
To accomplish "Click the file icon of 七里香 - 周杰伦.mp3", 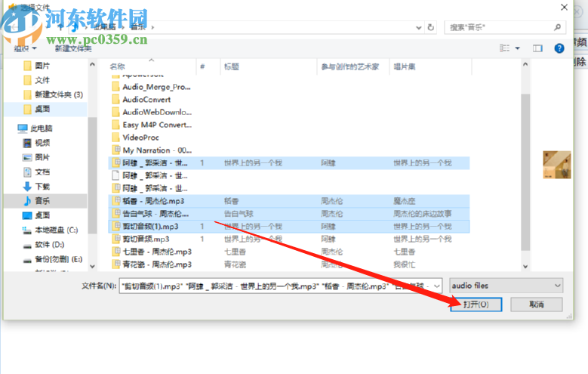I will coord(116,252).
